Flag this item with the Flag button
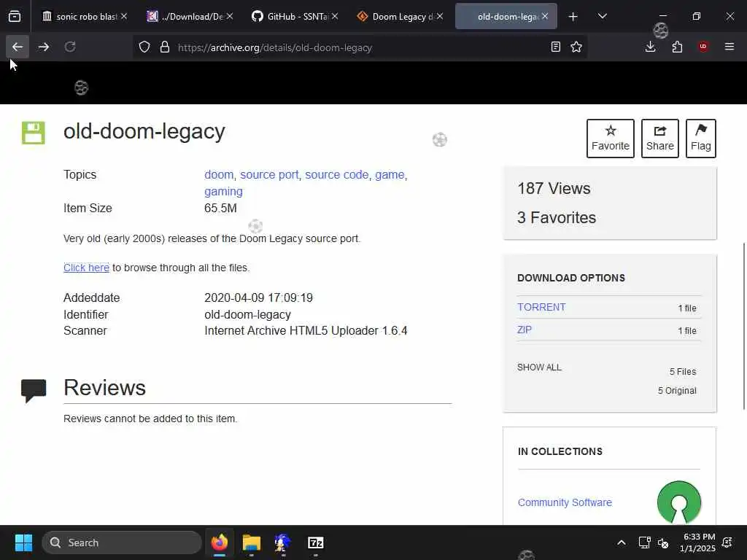Screen dimensions: 747x560 701,139
